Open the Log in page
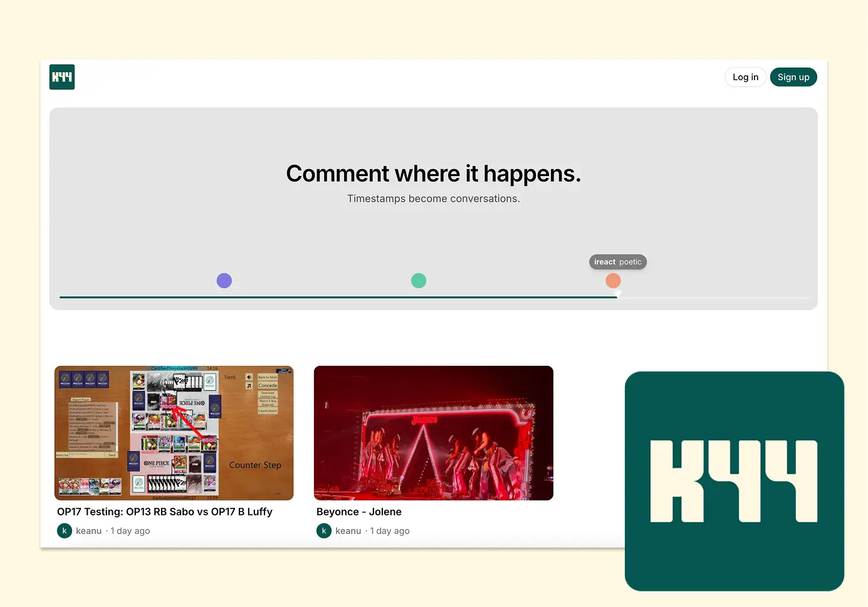Screen dimensions: 868x607 coord(745,77)
